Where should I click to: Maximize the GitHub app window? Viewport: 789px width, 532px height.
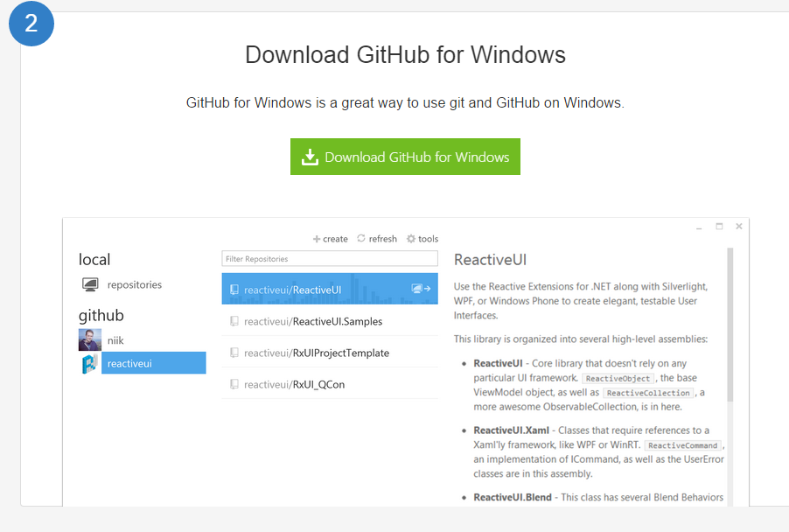[719, 227]
